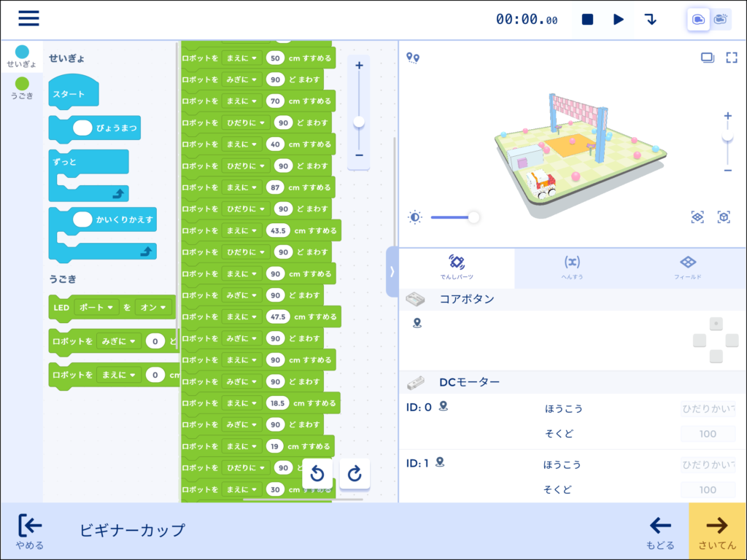The height and width of the screenshot is (560, 747).
Task: Click the undo button in code workspace
Action: pyautogui.click(x=317, y=474)
